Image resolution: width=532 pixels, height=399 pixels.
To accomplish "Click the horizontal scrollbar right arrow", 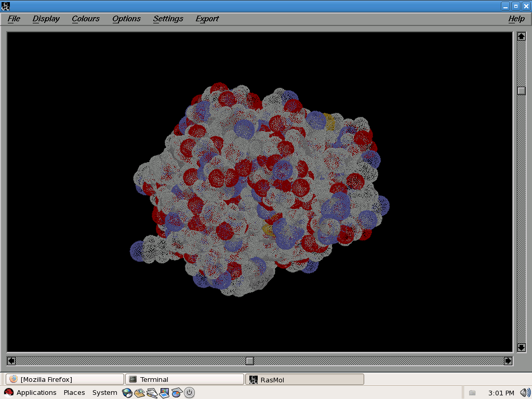I will [x=508, y=361].
